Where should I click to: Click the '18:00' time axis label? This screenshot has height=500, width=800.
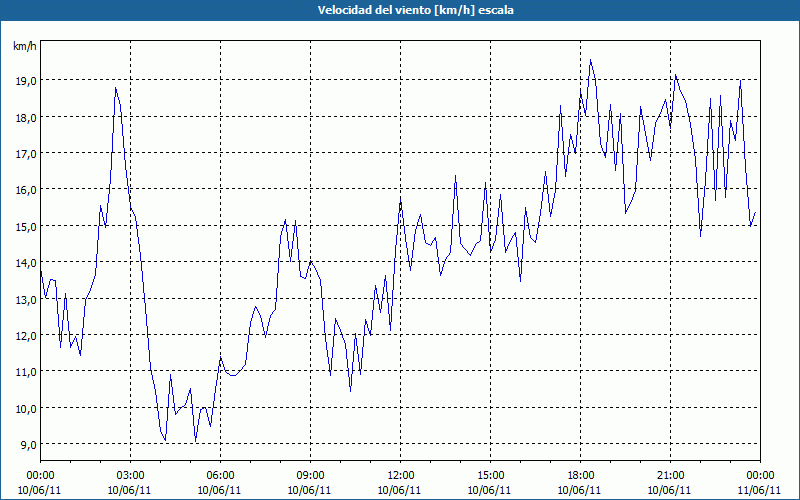[x=581, y=476]
